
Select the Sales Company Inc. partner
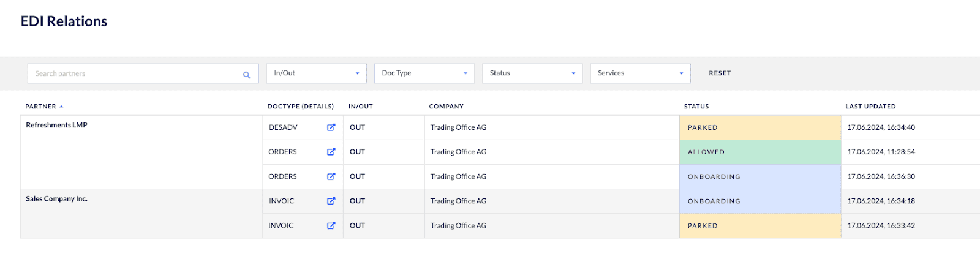(56, 199)
